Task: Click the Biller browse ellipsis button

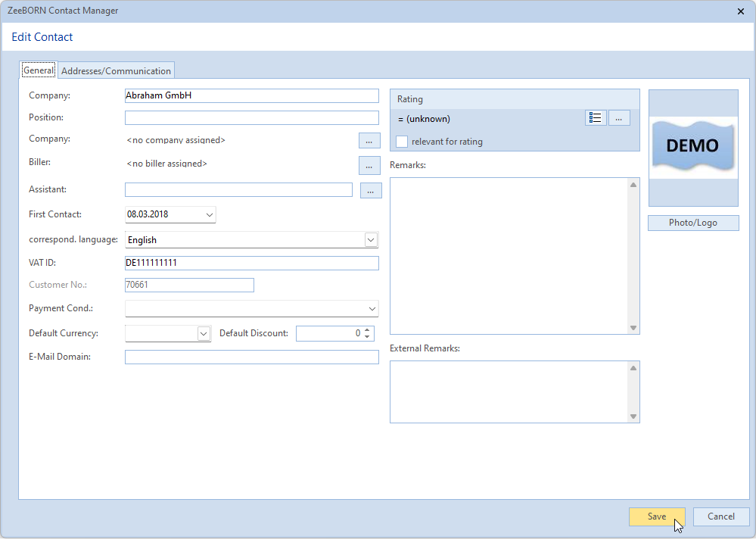Action: pyautogui.click(x=369, y=165)
